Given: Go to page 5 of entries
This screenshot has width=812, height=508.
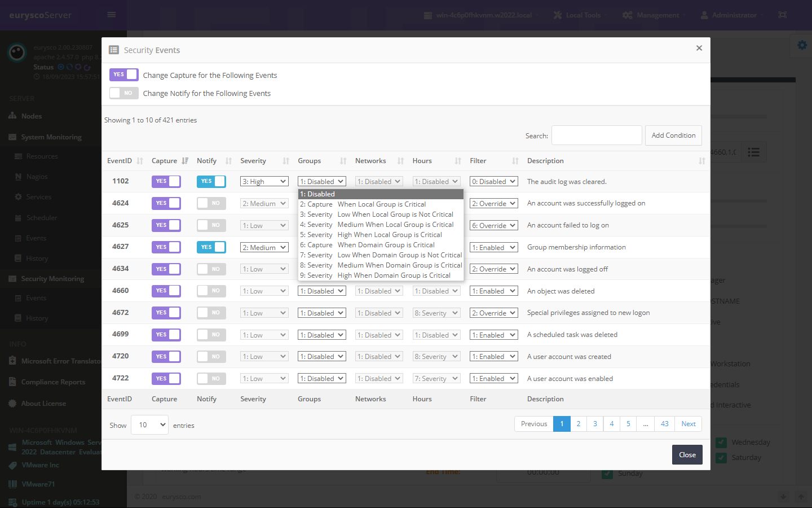Looking at the screenshot, I should click(628, 424).
